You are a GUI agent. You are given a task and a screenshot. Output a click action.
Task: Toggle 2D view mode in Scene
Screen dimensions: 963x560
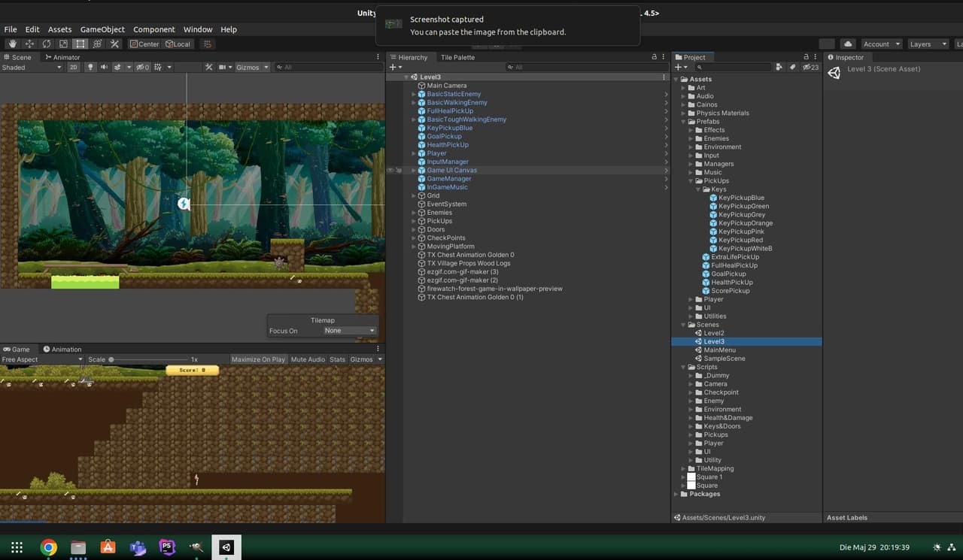point(74,67)
